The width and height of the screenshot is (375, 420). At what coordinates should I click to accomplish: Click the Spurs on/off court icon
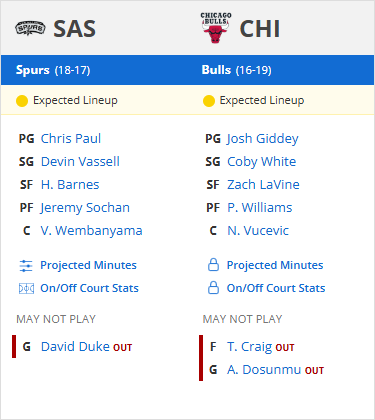click(x=26, y=288)
